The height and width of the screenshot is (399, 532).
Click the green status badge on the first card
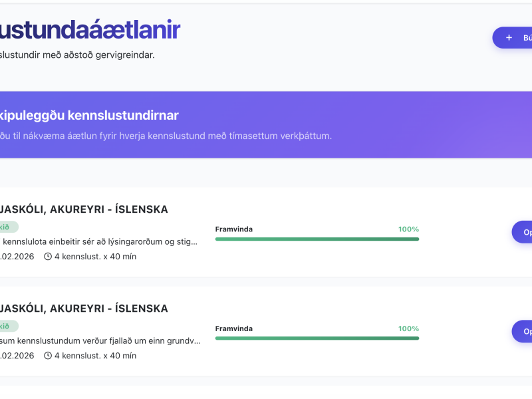[x=8, y=227]
